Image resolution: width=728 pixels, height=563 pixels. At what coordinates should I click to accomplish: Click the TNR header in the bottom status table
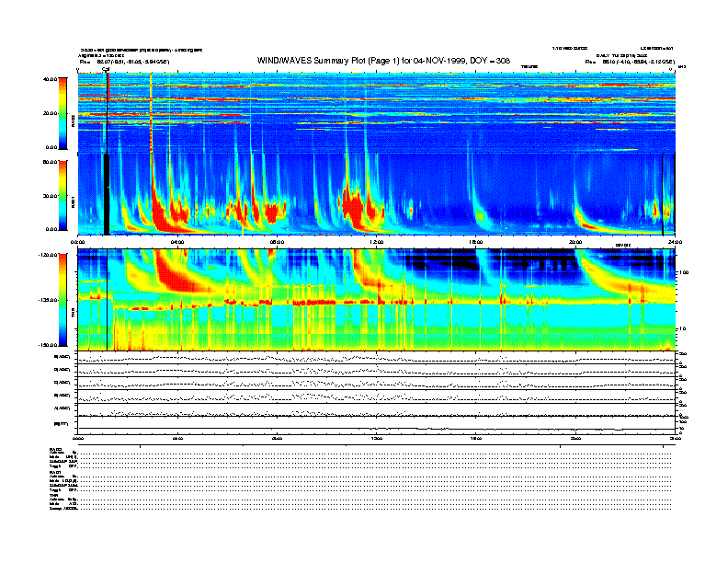[53, 495]
